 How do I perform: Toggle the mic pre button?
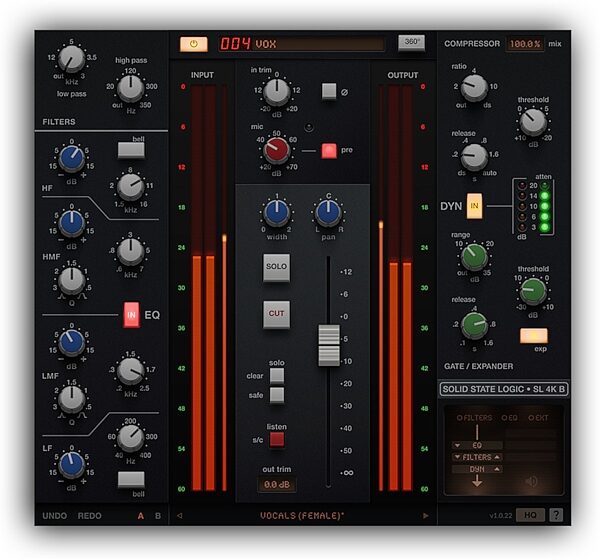pos(329,150)
